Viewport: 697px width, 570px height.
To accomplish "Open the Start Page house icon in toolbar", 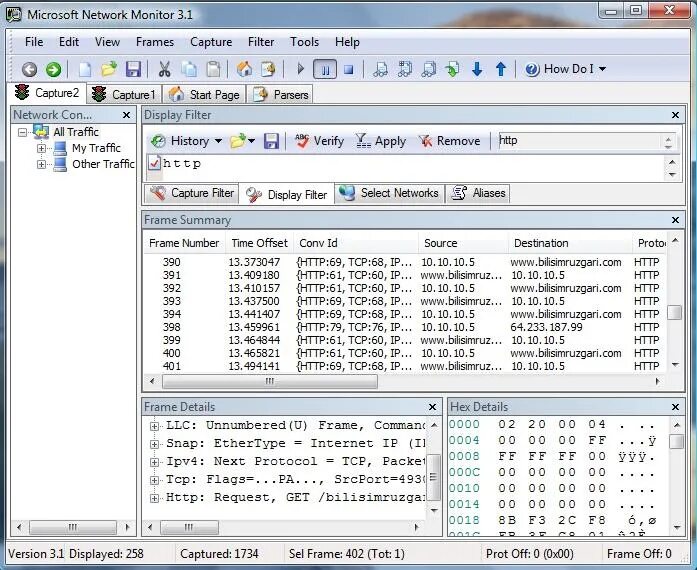I will [x=244, y=69].
